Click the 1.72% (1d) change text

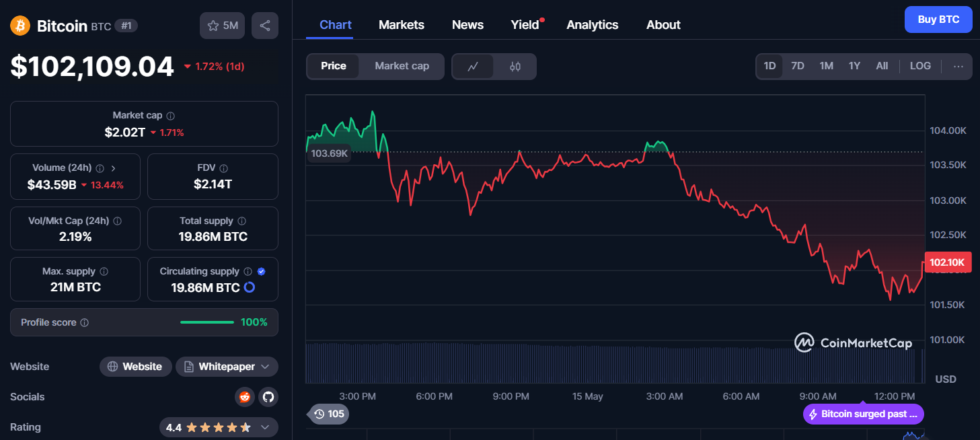[214, 67]
